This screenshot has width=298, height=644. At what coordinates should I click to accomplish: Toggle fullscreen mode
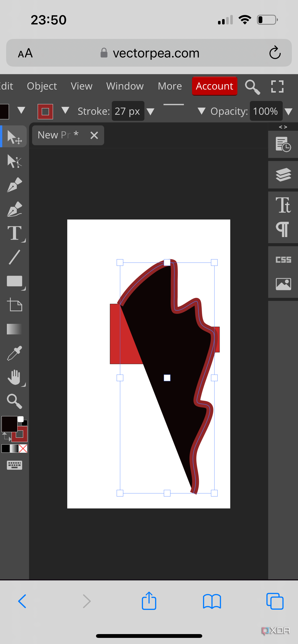coord(277,86)
